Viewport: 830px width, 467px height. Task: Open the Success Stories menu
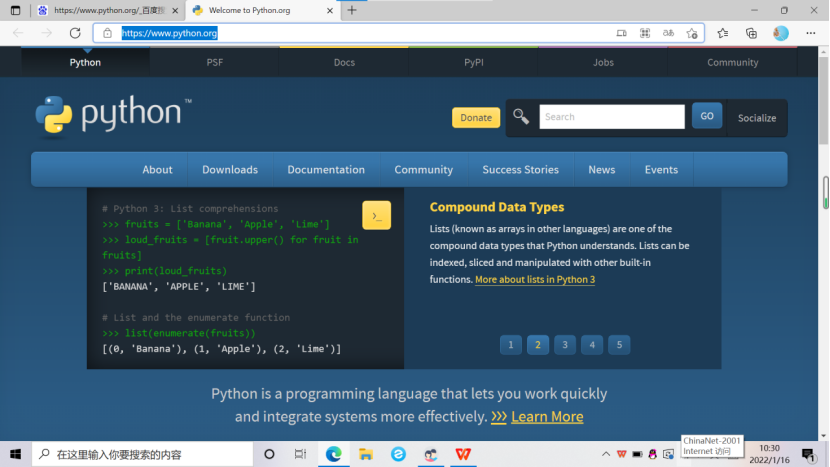(520, 169)
